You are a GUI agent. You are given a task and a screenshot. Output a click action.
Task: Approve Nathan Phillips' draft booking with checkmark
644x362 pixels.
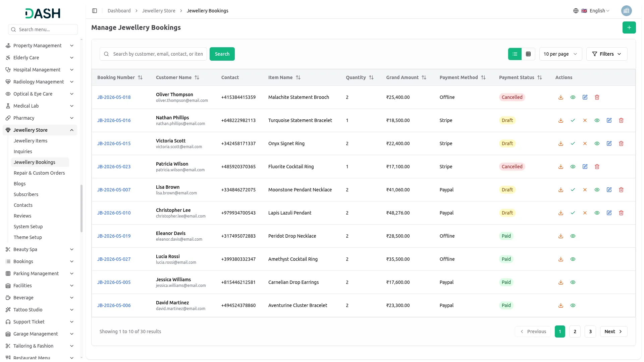coord(573,120)
